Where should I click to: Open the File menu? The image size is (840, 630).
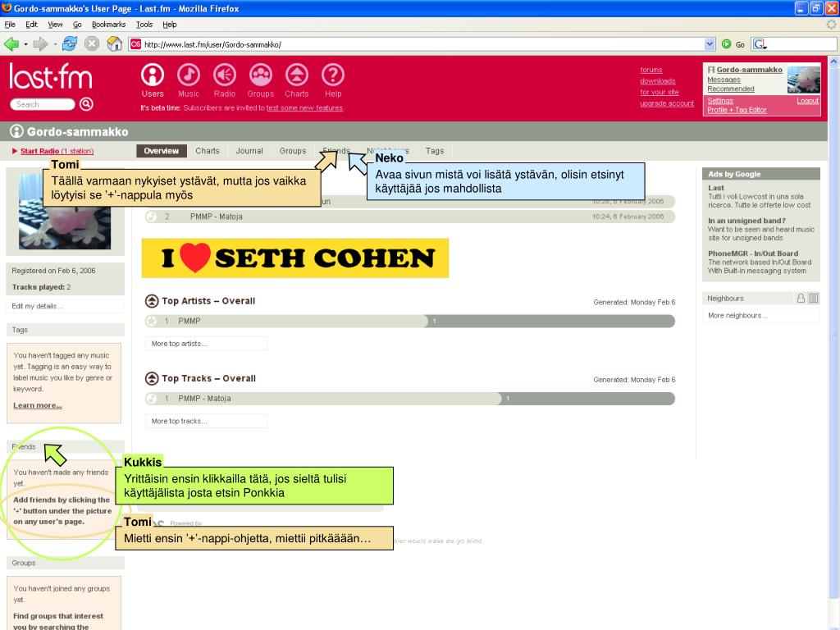pos(10,24)
